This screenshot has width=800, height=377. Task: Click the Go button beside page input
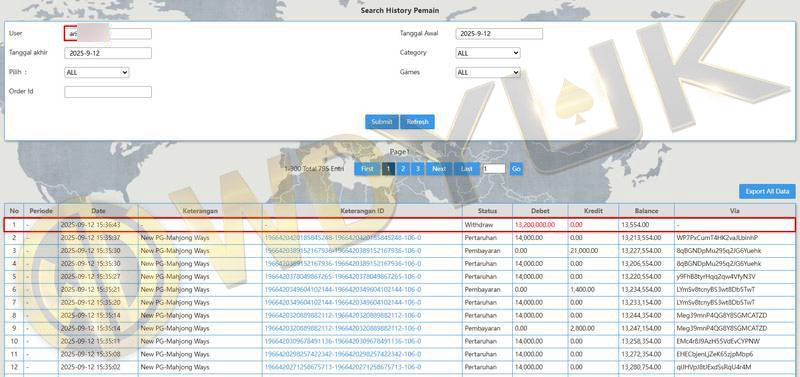(516, 169)
